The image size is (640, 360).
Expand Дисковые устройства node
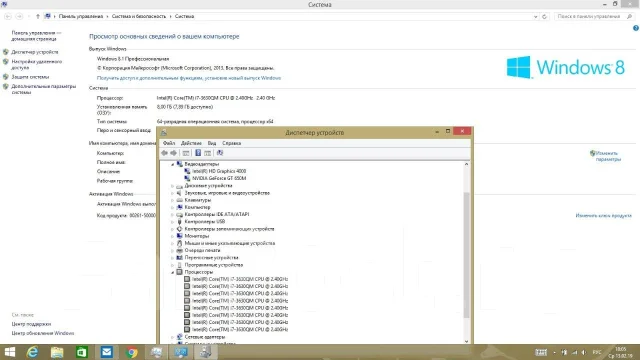[173, 186]
